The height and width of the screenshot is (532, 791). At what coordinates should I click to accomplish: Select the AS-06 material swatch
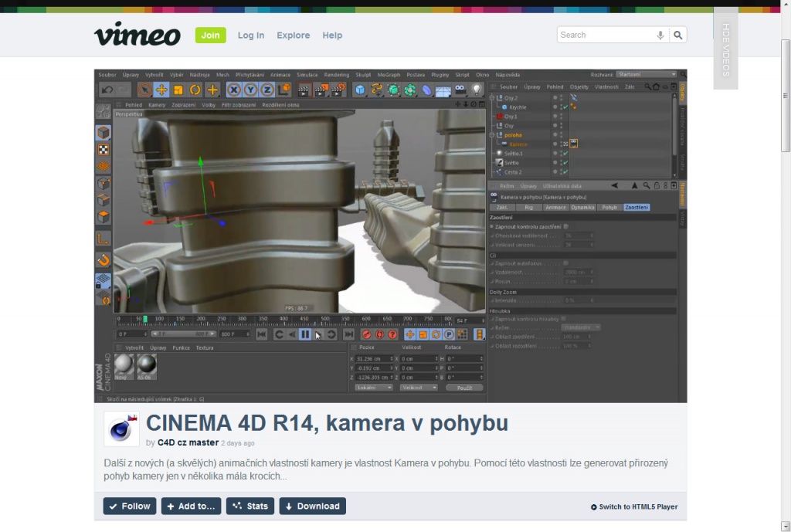(x=147, y=367)
